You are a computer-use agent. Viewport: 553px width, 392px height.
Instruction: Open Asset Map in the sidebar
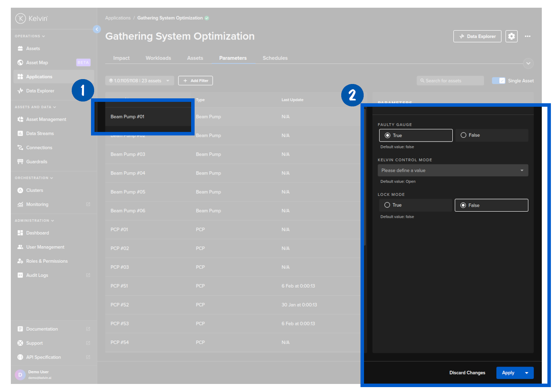tap(37, 63)
